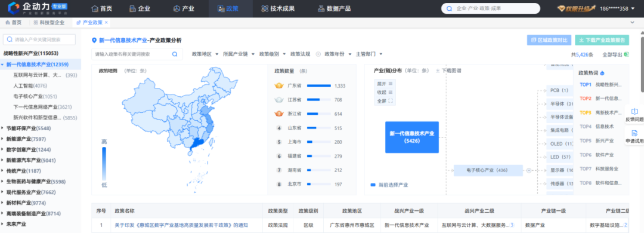Click the search icon in the policy name field
Viewport: 644px width, 233px height.
[x=175, y=54]
